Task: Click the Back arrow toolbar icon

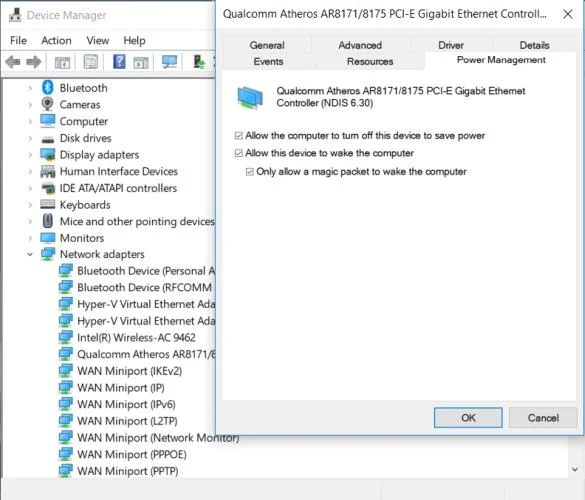Action: coord(13,62)
